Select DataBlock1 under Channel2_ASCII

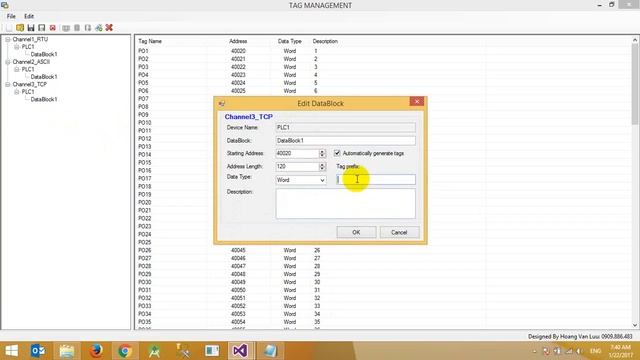[x=44, y=77]
